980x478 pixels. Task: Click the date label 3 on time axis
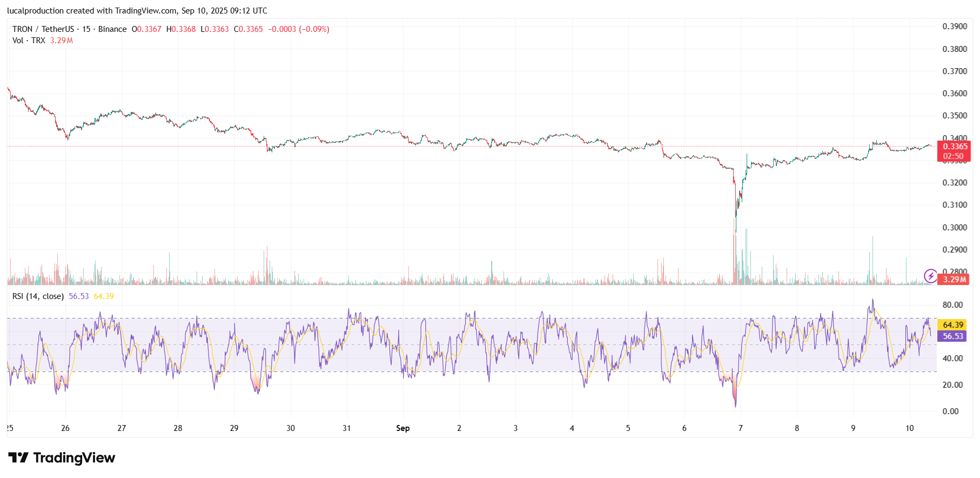515,428
